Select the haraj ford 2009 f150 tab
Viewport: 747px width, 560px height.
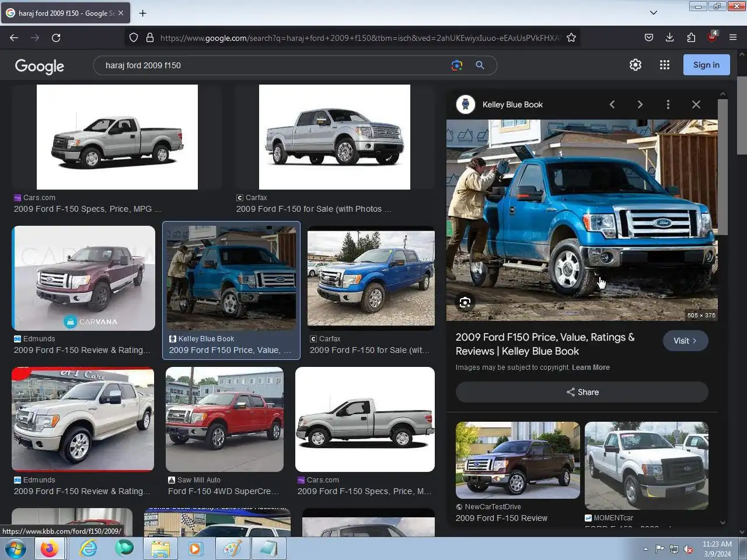tap(64, 13)
